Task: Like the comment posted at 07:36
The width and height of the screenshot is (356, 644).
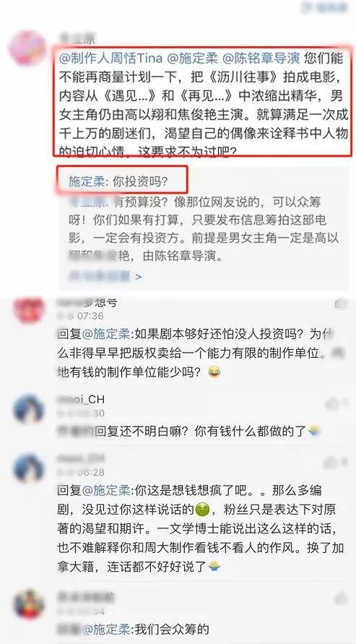Action: click(342, 304)
